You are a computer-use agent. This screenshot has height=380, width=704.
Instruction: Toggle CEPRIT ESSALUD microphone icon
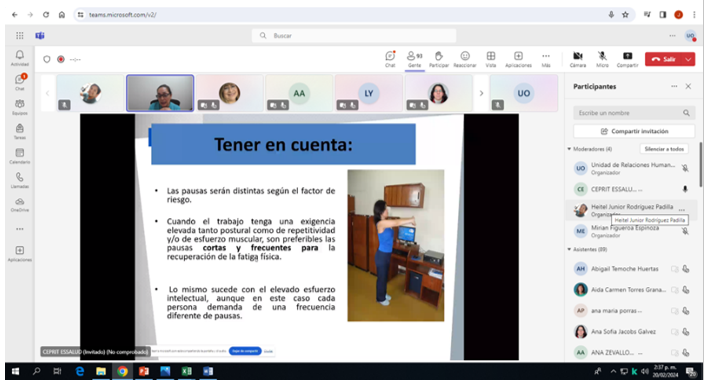pyautogui.click(x=685, y=189)
